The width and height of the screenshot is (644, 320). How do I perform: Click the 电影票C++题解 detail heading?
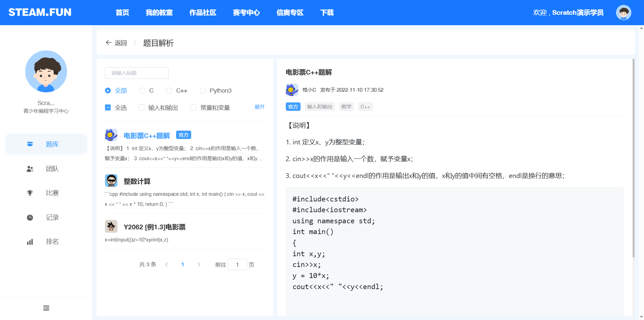[309, 72]
